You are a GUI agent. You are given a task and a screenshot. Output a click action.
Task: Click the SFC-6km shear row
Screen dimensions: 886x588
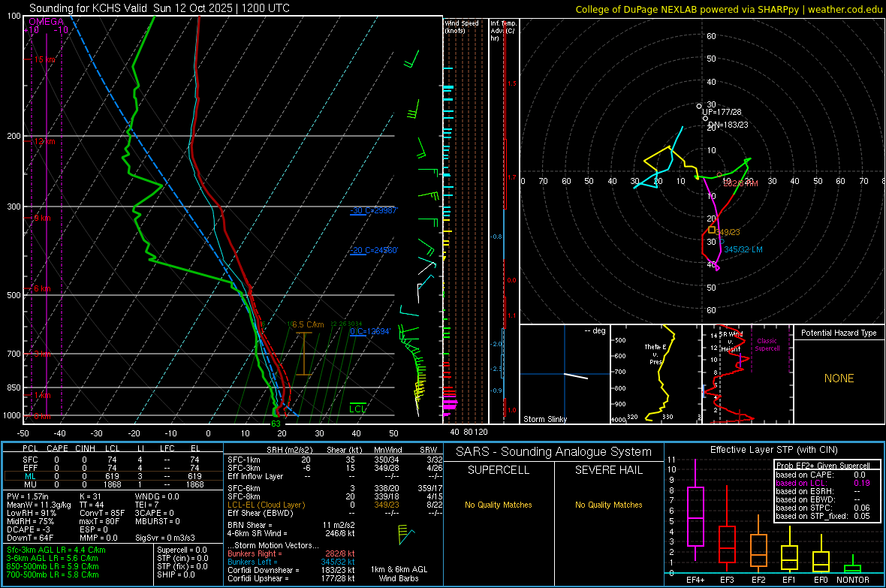point(335,488)
